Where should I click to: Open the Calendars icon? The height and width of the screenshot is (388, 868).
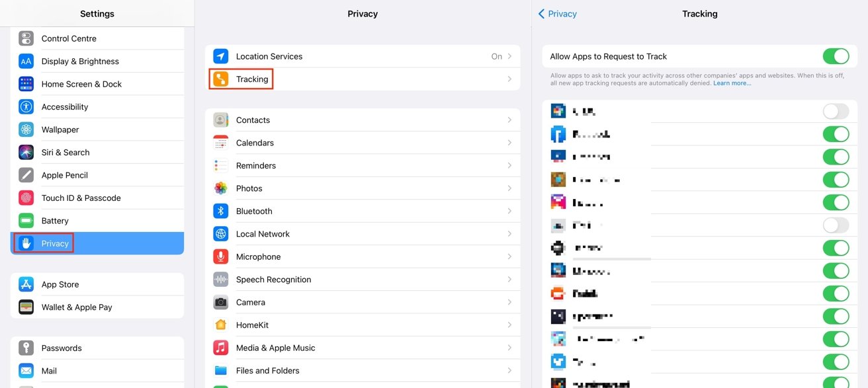coord(221,143)
